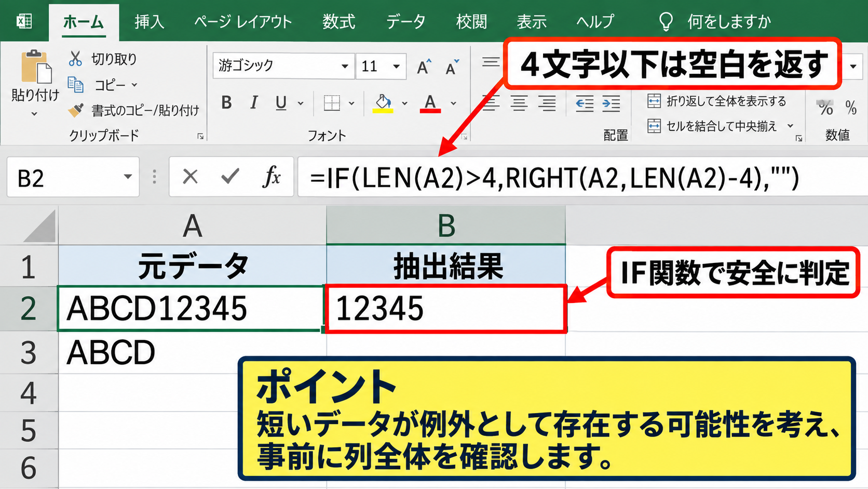Select the Format Painter (書式のコピー/貼り付け) brush
The image size is (868, 489).
(x=76, y=110)
